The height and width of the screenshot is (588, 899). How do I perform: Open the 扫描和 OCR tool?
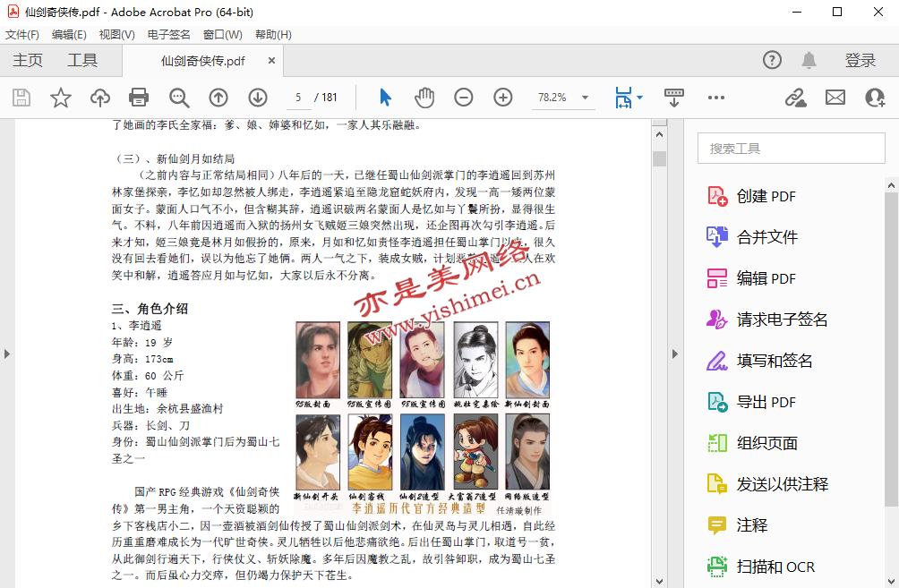pos(761,567)
